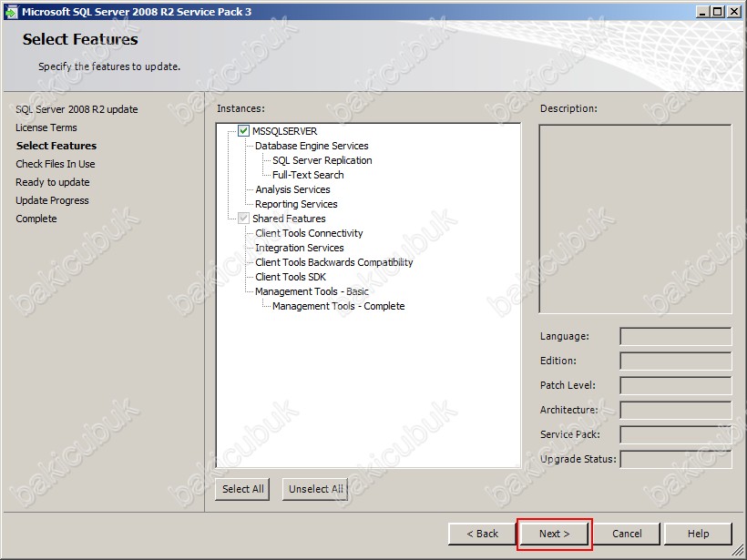Screen dimensions: 747x560
Task: Click the Service Pack field
Action: pos(676,434)
